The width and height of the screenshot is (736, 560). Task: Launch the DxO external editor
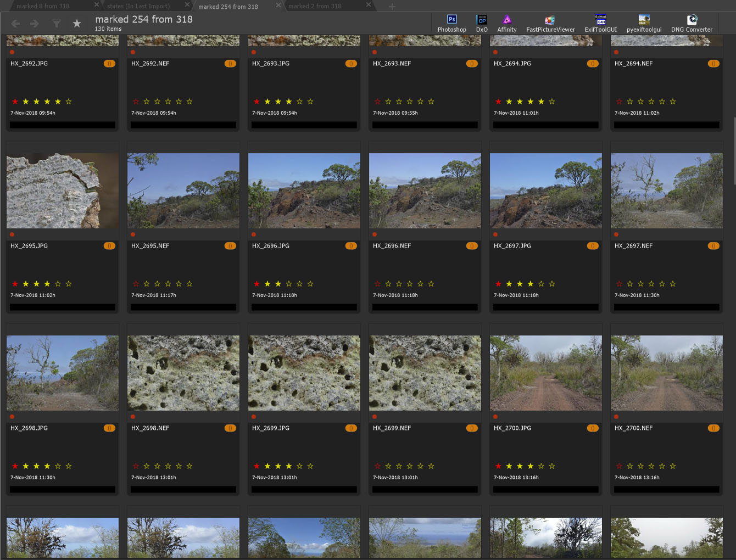click(x=482, y=24)
